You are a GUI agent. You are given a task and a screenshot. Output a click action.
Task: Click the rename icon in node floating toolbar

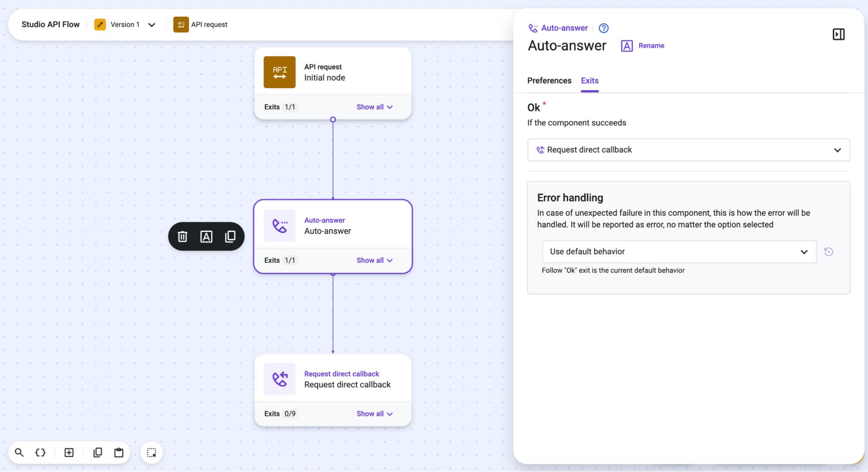(206, 236)
